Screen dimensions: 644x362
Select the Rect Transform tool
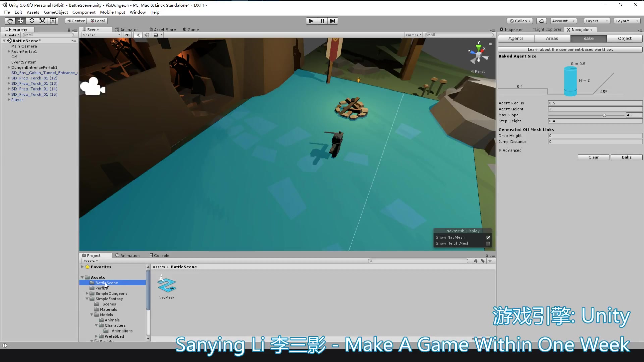(x=53, y=21)
